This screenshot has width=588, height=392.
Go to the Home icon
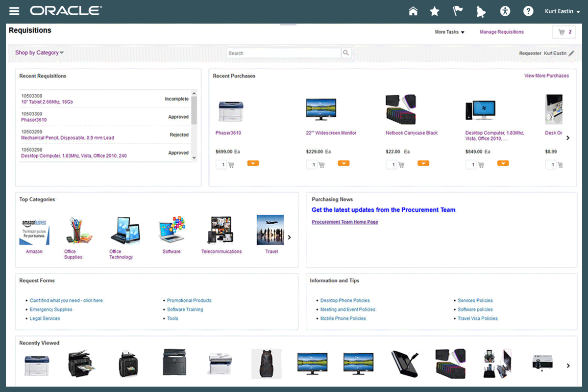pos(413,11)
